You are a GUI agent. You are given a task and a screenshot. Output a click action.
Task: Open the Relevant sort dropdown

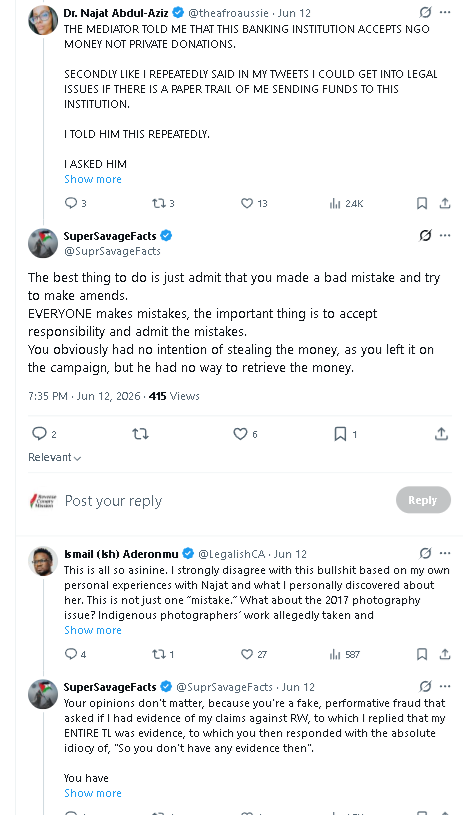(x=55, y=457)
